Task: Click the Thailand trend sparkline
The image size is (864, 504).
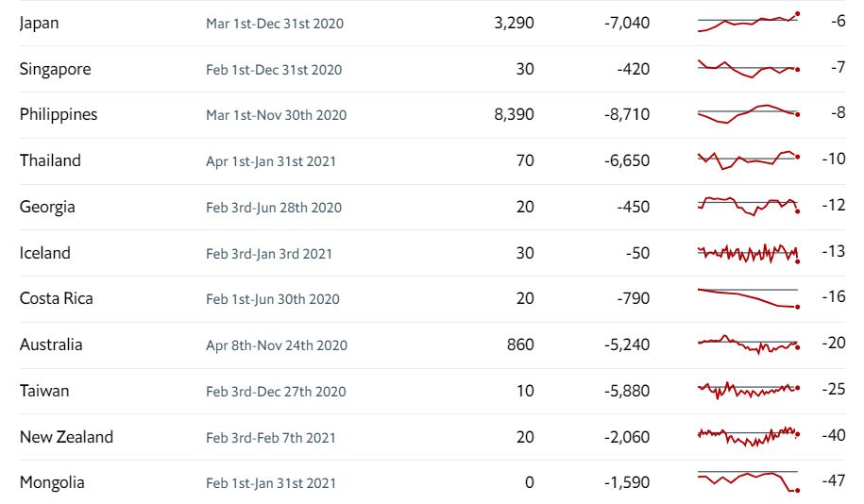Action: pos(748,159)
